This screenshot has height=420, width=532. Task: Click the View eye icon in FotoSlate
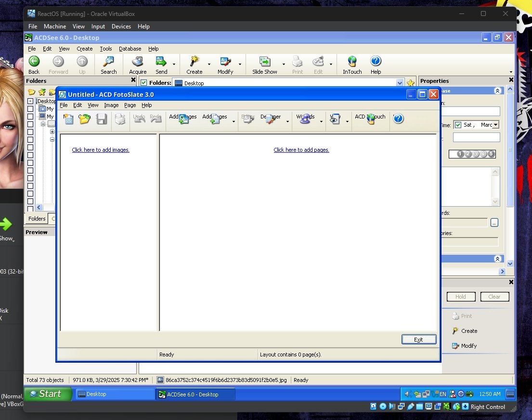tap(335, 119)
